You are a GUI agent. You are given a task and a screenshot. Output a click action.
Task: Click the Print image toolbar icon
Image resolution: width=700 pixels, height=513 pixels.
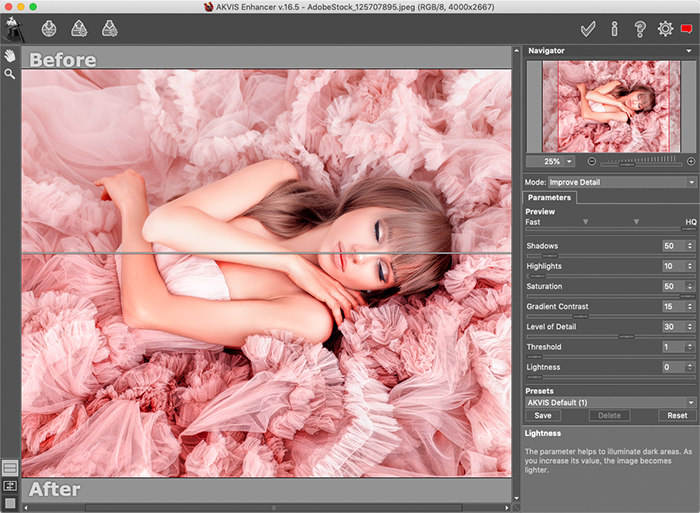(x=110, y=29)
